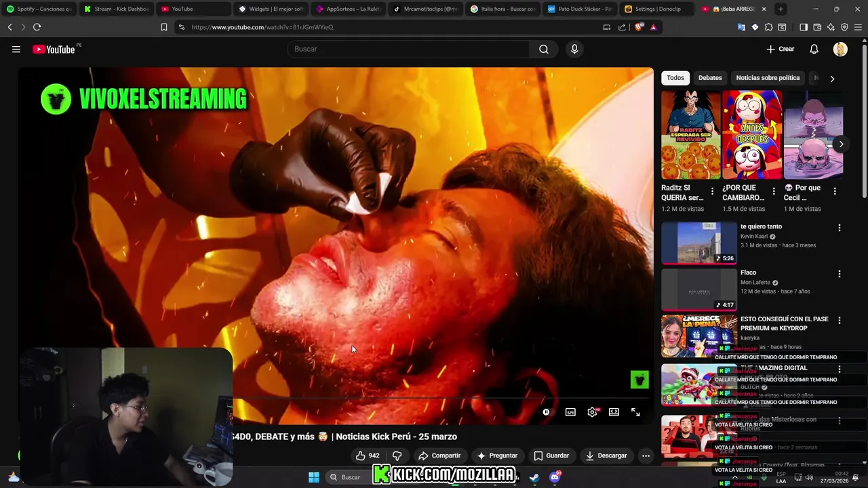
Task: Click the browser address bar URL
Action: [262, 27]
